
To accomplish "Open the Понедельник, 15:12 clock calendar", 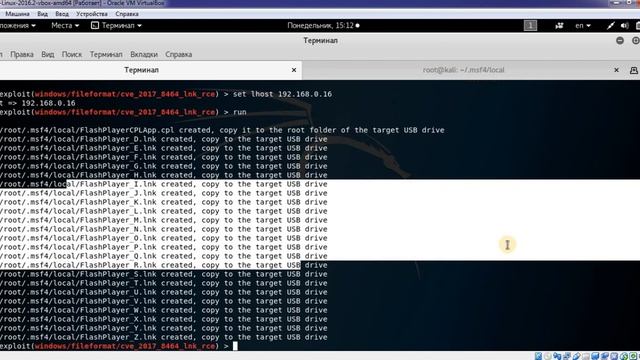I will pos(323,26).
